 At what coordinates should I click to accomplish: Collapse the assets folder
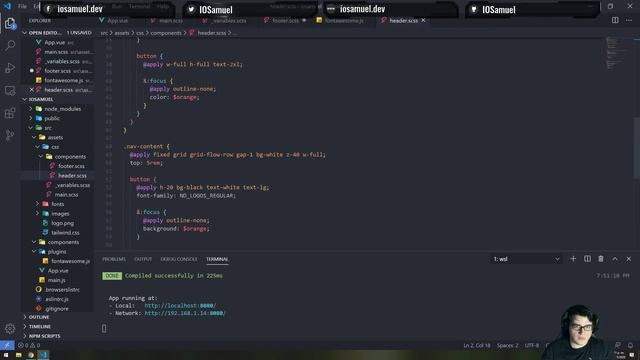[x=57, y=137]
